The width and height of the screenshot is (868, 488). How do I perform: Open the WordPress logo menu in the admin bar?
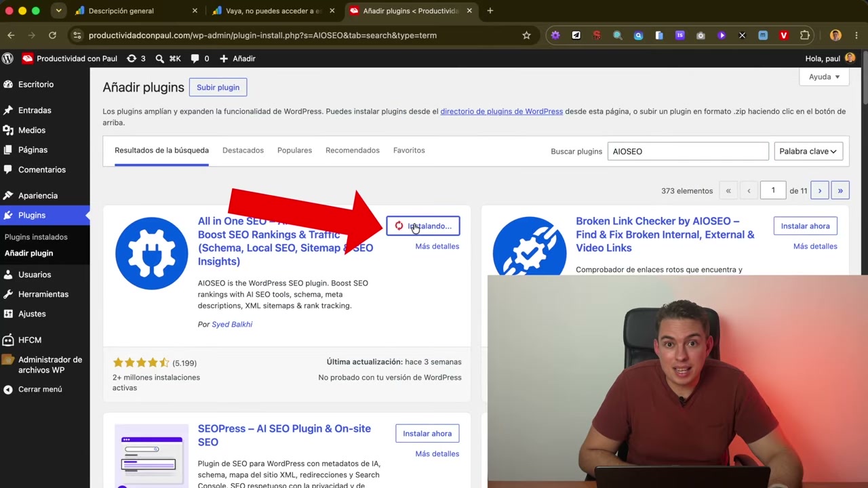pos(7,58)
